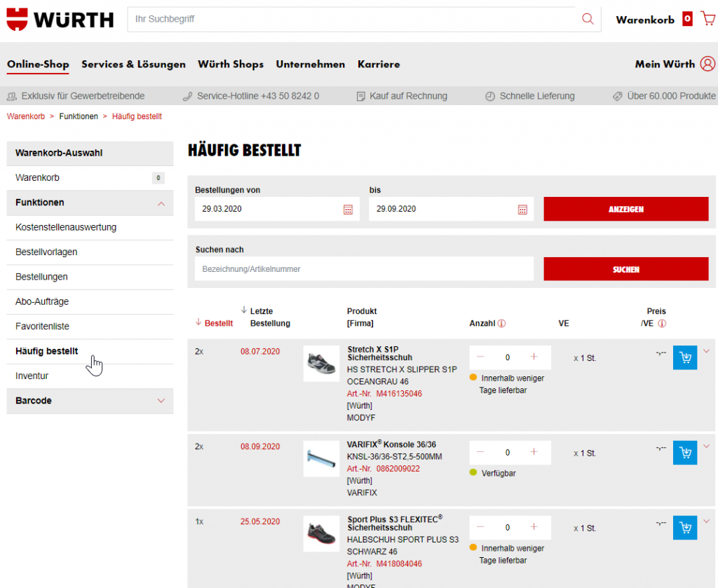Decrease quantity for Sport Plus S3 shoe
The image size is (718, 588).
tap(480, 527)
